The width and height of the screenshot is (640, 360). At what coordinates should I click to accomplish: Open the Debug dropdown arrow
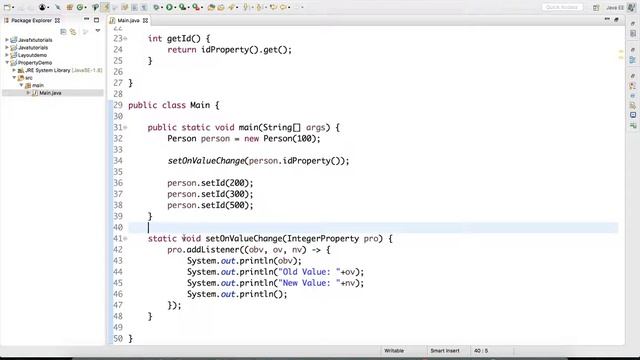[x=162, y=7]
